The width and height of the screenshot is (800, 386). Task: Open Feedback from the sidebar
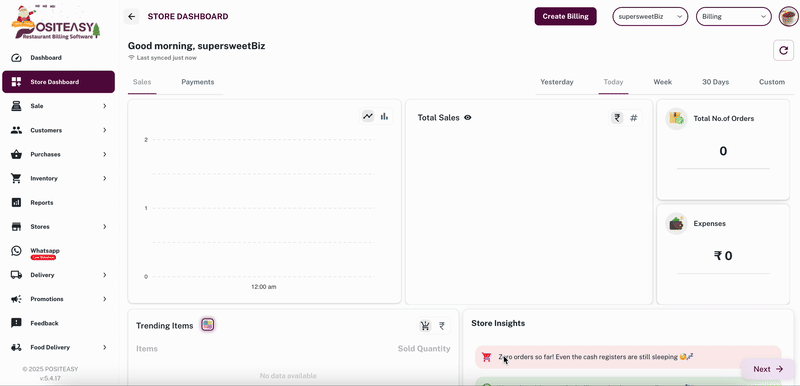tap(58, 323)
